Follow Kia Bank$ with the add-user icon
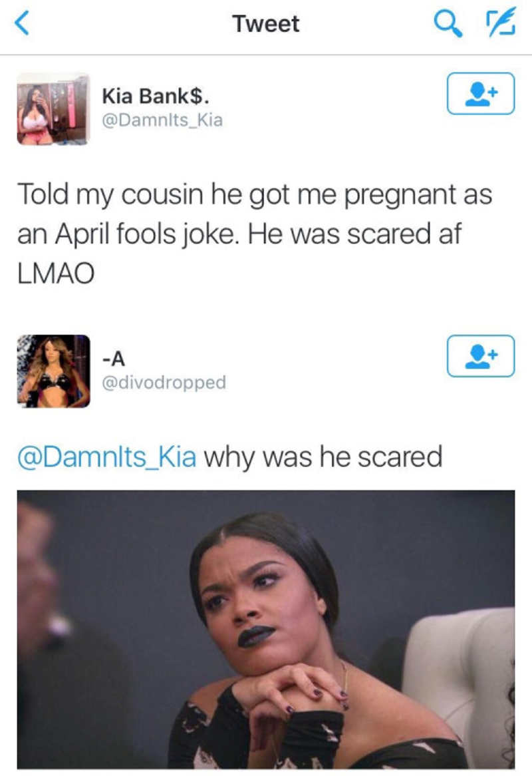 point(481,94)
